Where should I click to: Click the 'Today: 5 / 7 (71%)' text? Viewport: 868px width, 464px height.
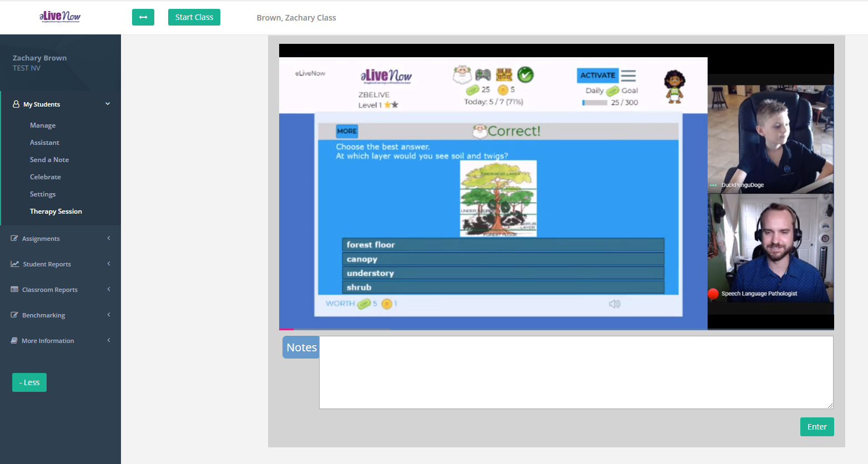[493, 102]
